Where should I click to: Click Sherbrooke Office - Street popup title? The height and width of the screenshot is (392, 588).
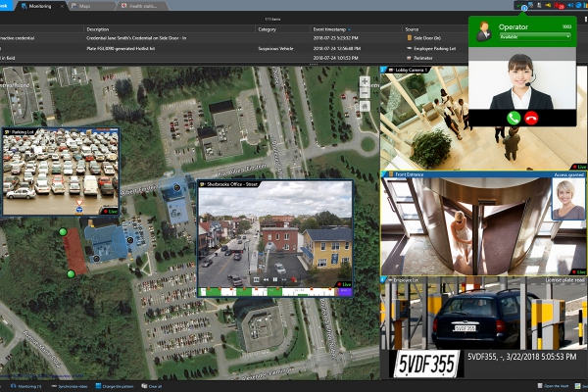coord(232,184)
